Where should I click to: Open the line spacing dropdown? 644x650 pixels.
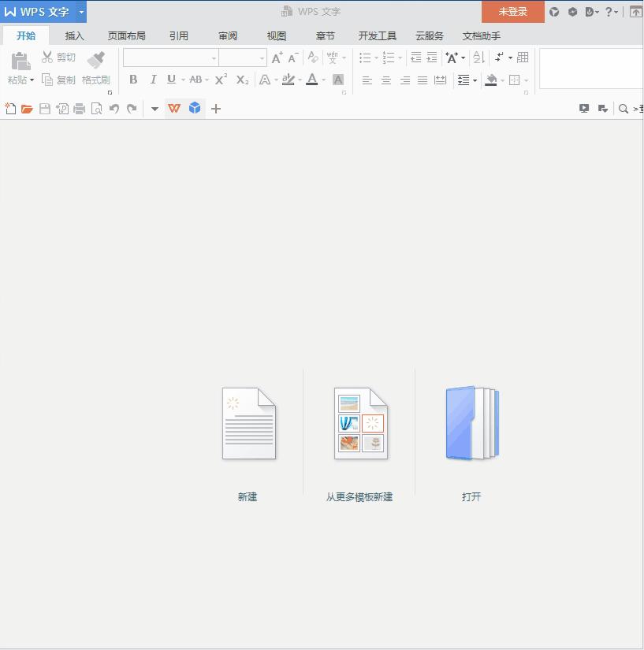pyautogui.click(x=473, y=80)
